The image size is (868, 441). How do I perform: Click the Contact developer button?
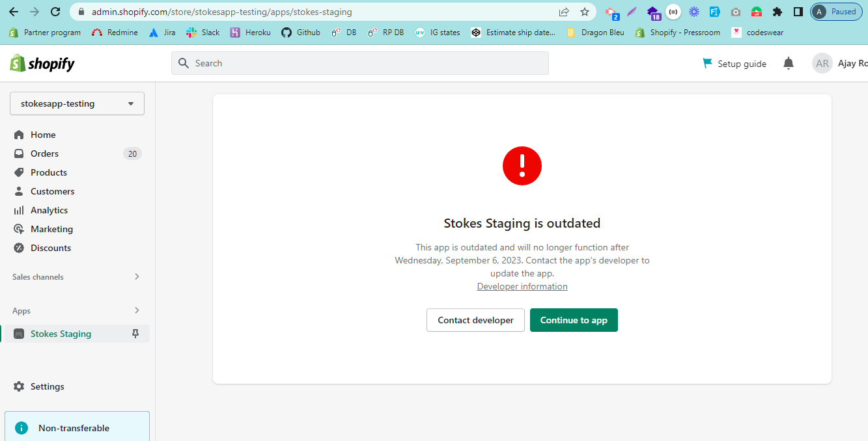pyautogui.click(x=475, y=320)
